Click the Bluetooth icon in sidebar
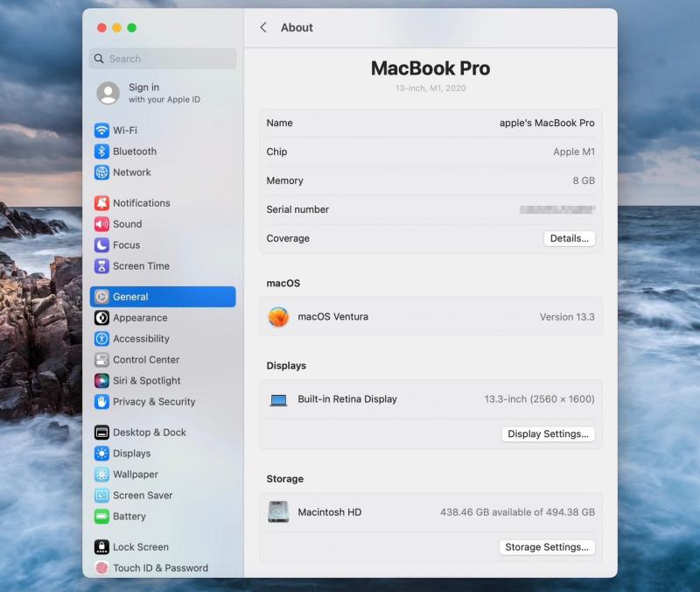Viewport: 700px width, 592px height. [x=101, y=152]
